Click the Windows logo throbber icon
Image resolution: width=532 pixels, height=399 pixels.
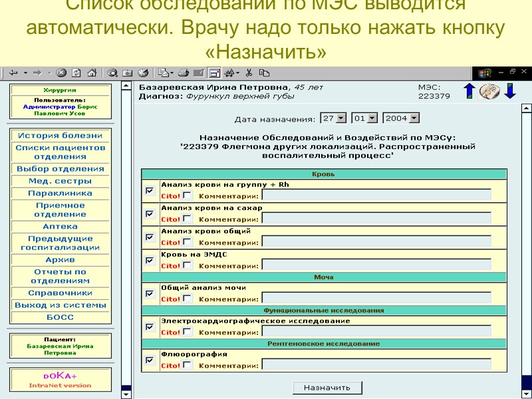(485, 73)
